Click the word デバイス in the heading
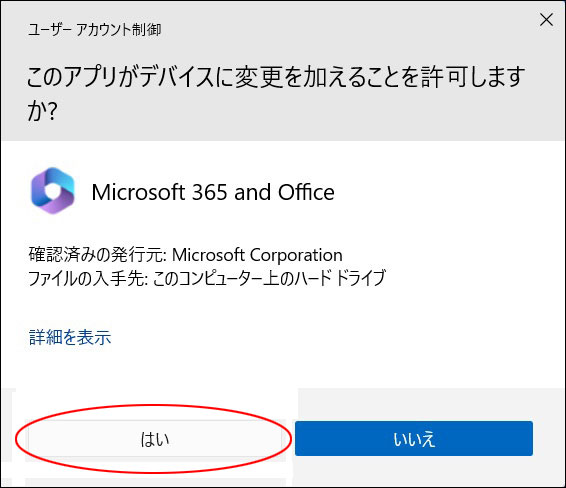566x488 pixels. pyautogui.click(x=177, y=77)
